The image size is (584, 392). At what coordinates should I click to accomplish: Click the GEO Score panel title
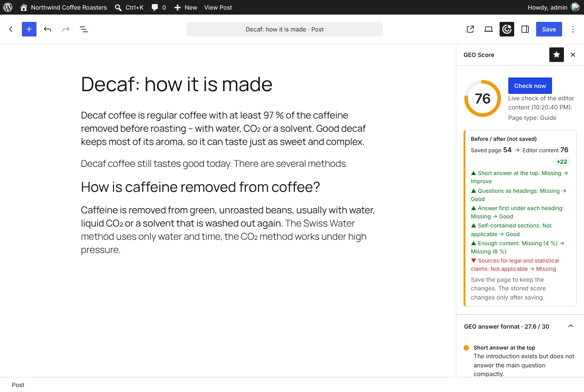pos(479,55)
